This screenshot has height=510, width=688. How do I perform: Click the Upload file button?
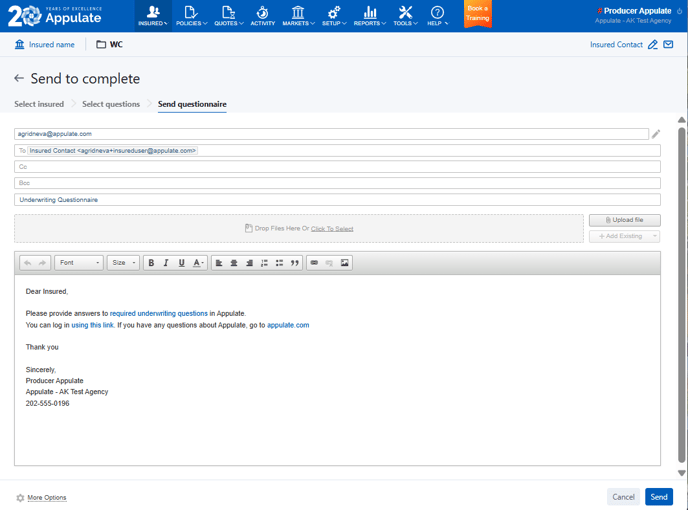[624, 220]
